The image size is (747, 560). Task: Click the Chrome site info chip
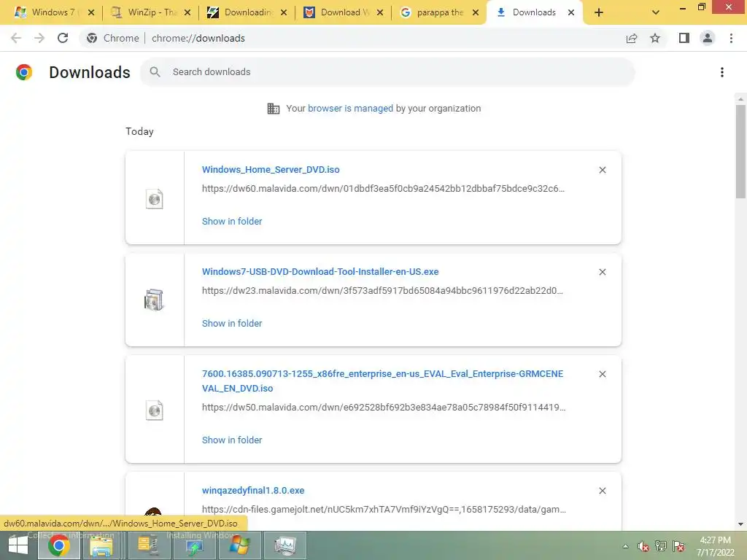pyautogui.click(x=113, y=38)
